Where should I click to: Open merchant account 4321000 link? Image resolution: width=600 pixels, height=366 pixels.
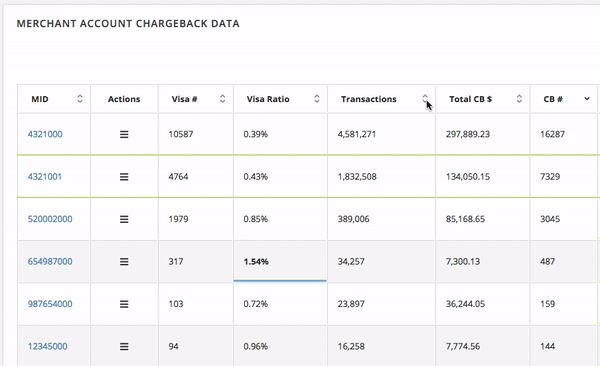45,134
